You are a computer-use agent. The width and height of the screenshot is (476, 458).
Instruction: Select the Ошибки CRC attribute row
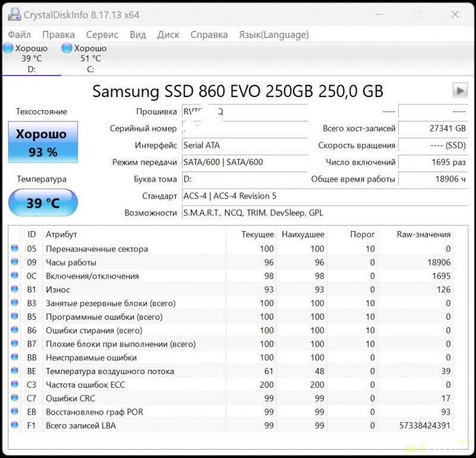(x=231, y=398)
